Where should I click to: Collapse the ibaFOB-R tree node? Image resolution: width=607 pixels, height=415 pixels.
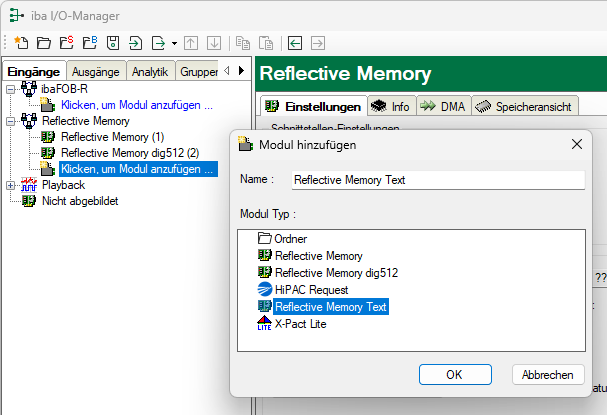[11, 88]
